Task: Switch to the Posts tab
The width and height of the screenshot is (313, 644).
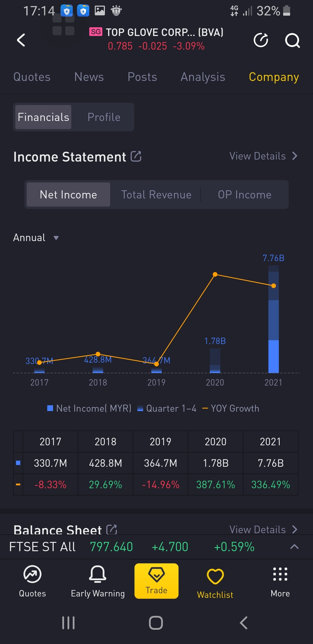Action: click(x=142, y=77)
